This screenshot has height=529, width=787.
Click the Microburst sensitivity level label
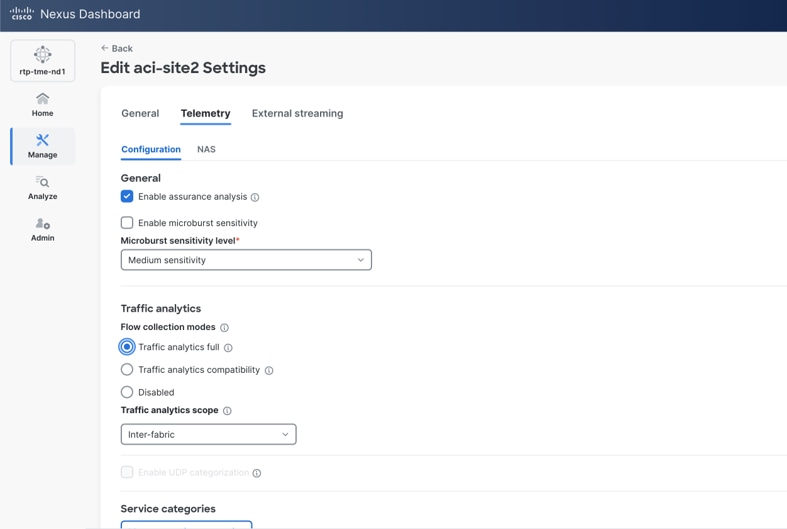tap(178, 240)
